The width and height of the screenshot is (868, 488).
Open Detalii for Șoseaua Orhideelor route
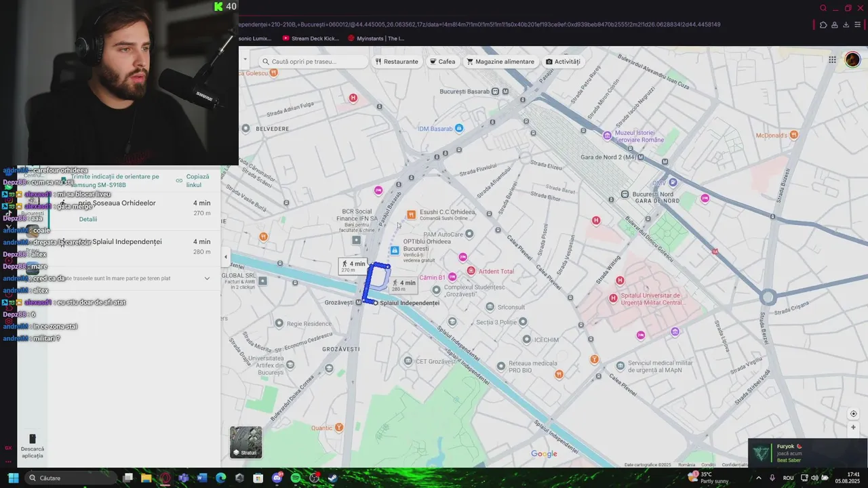pyautogui.click(x=88, y=219)
